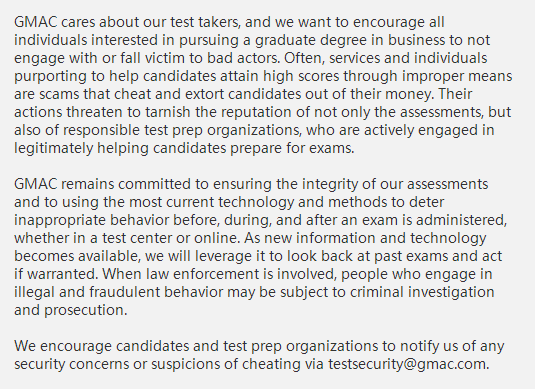Click the word GMAC starting first paragraph
535x389 pixels.
click(35, 22)
